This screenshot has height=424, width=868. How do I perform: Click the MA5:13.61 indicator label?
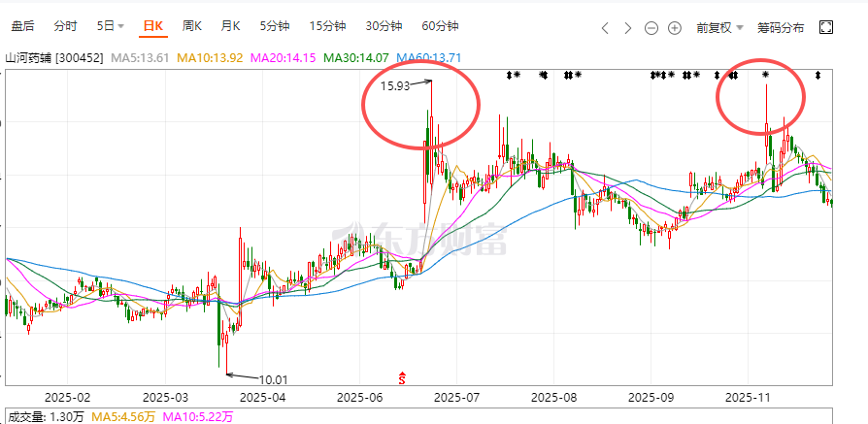tap(140, 57)
